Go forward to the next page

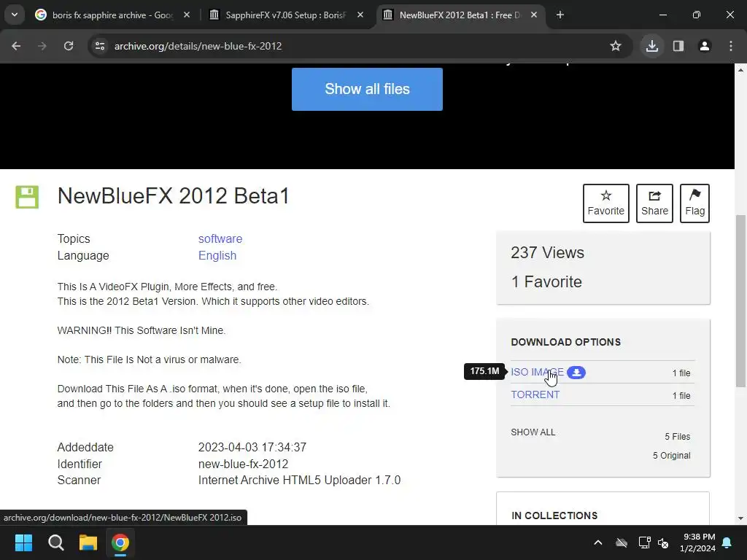(x=42, y=46)
